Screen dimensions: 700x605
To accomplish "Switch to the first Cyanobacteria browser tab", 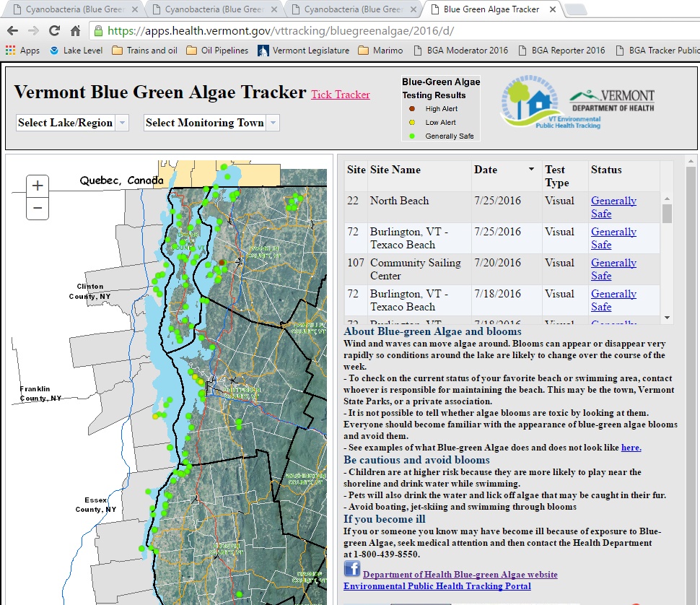I will [x=71, y=9].
